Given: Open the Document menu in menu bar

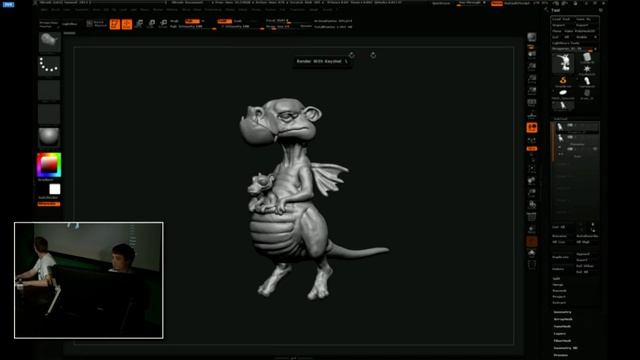Looking at the screenshot, I should 82,9.
